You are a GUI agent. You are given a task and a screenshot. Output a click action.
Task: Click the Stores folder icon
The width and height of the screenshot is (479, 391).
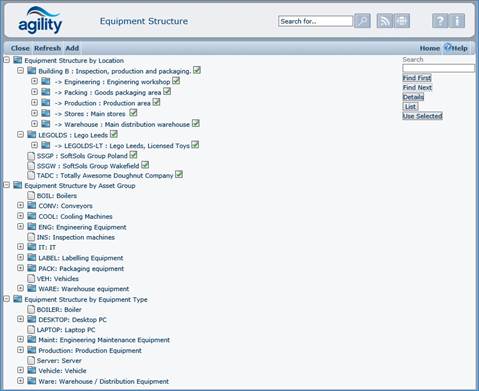(46, 113)
